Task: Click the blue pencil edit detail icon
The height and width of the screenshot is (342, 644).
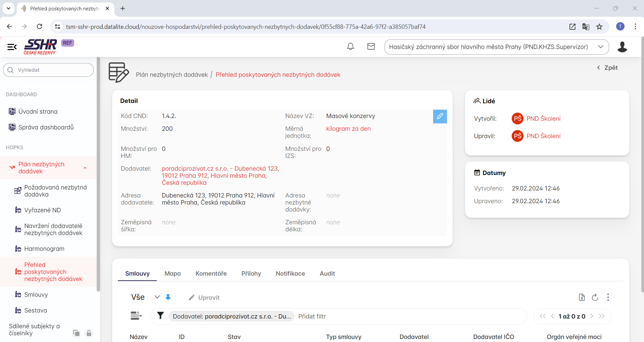Action: (x=440, y=116)
